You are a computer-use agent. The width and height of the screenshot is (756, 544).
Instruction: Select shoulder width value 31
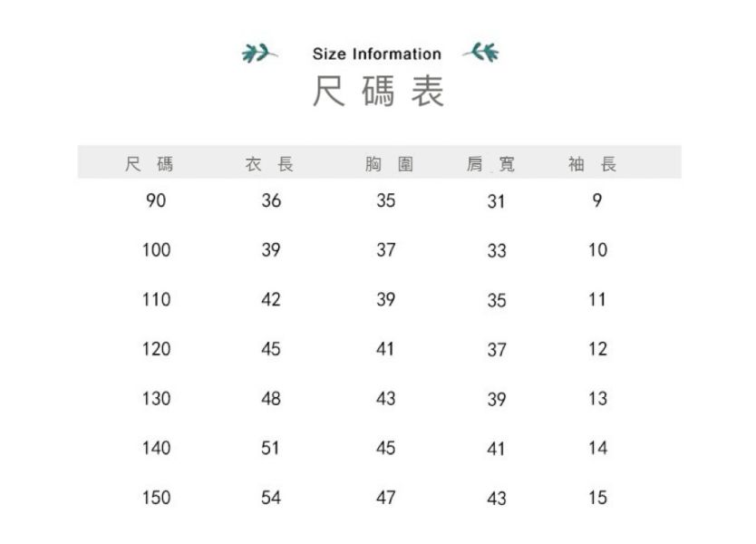[496, 202]
